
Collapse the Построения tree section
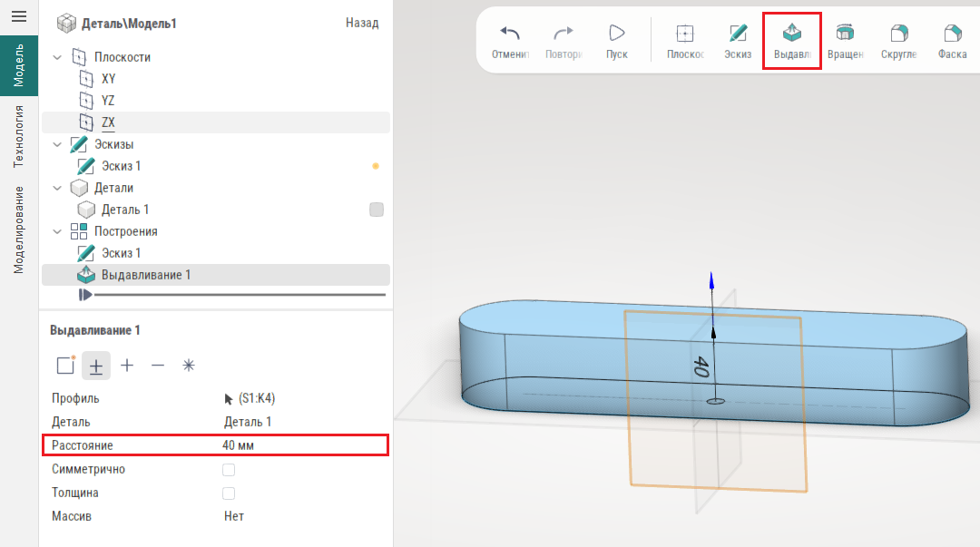pos(57,231)
